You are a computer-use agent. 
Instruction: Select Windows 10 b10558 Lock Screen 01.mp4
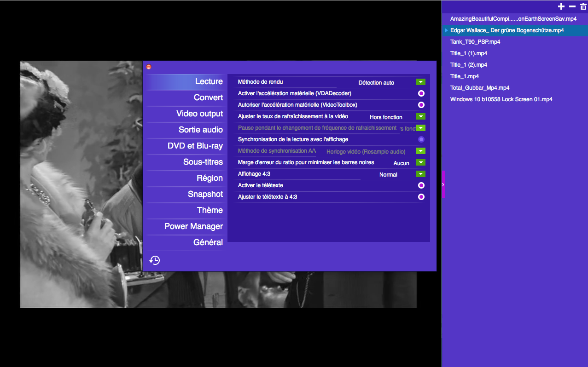515,99
